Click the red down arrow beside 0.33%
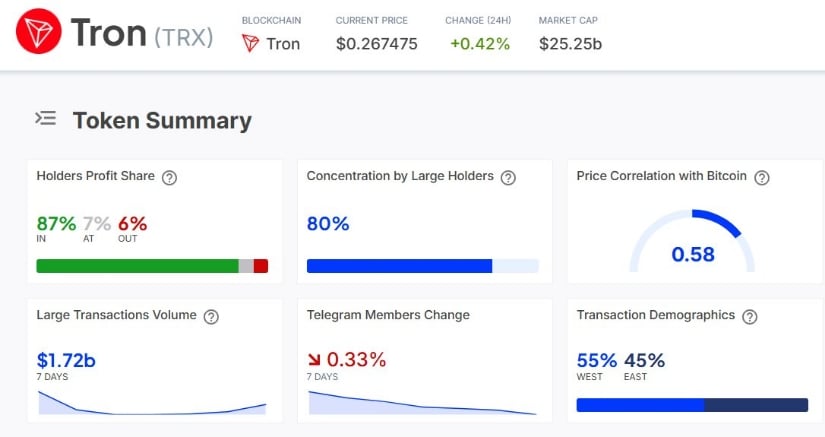Viewport: 825px width, 437px height. (x=314, y=360)
